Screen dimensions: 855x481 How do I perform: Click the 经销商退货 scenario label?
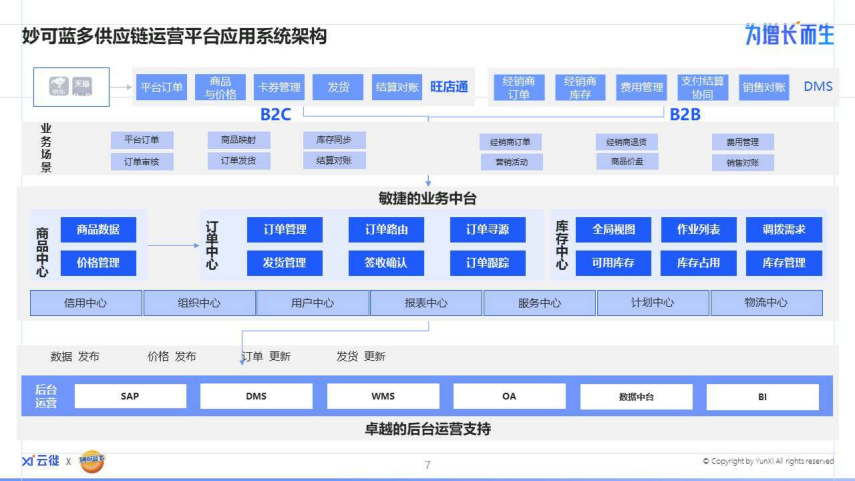[627, 142]
